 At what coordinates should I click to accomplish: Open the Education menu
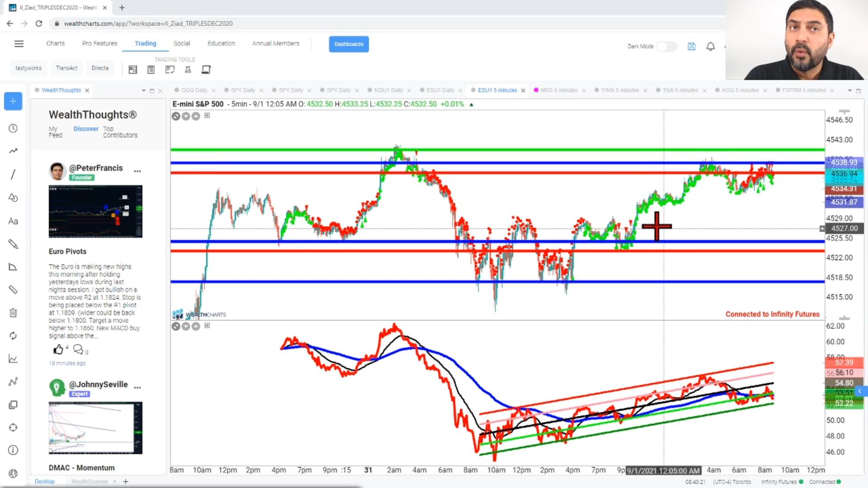[221, 43]
